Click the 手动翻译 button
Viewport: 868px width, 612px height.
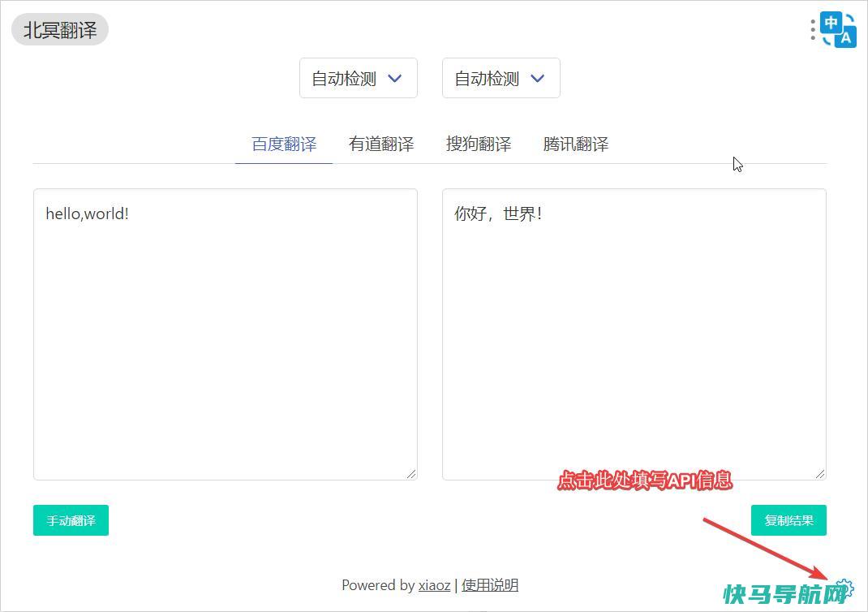(x=71, y=520)
